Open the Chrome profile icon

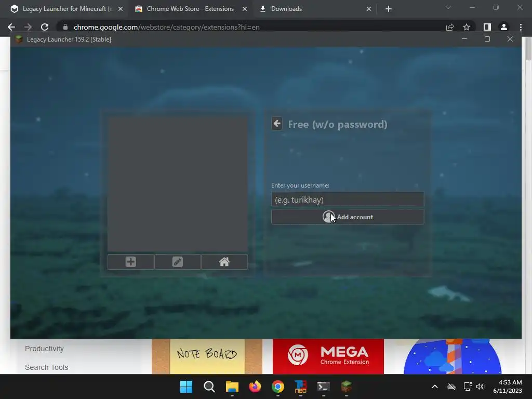point(504,27)
